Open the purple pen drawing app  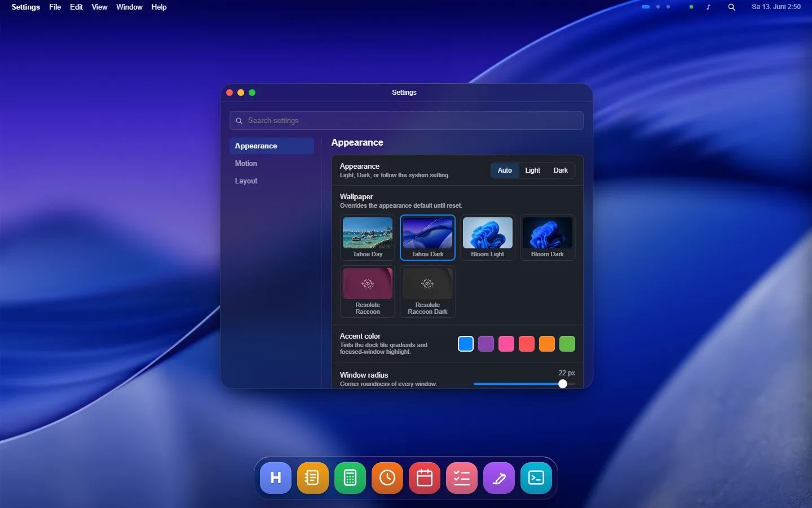(x=499, y=478)
